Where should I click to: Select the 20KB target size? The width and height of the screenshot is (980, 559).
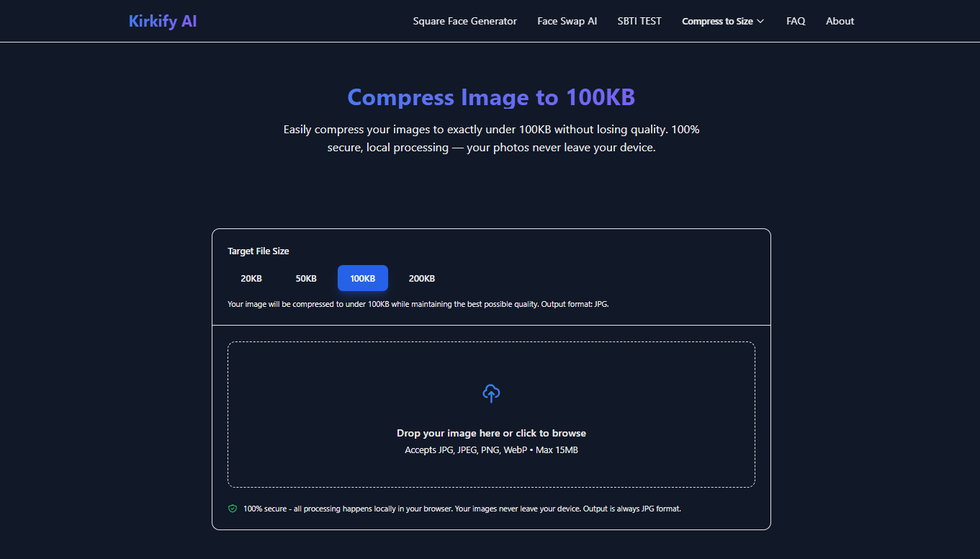(x=251, y=278)
